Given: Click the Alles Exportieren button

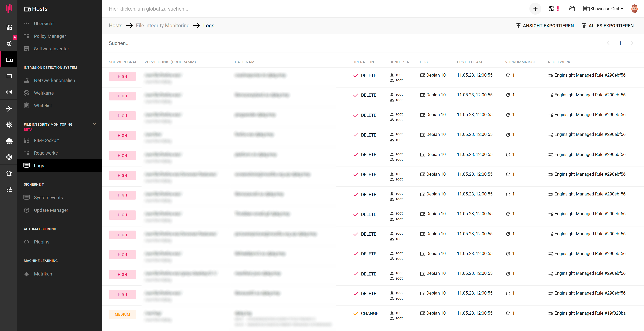Looking at the screenshot, I should (607, 26).
